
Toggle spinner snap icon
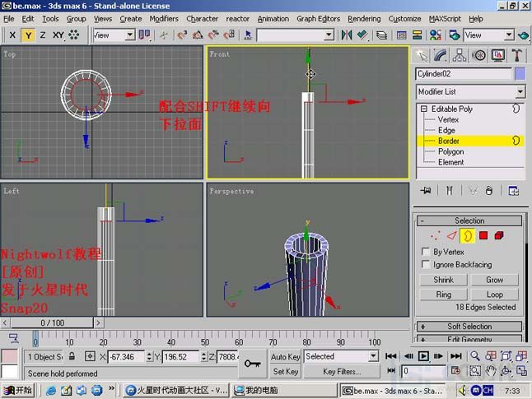[230, 35]
